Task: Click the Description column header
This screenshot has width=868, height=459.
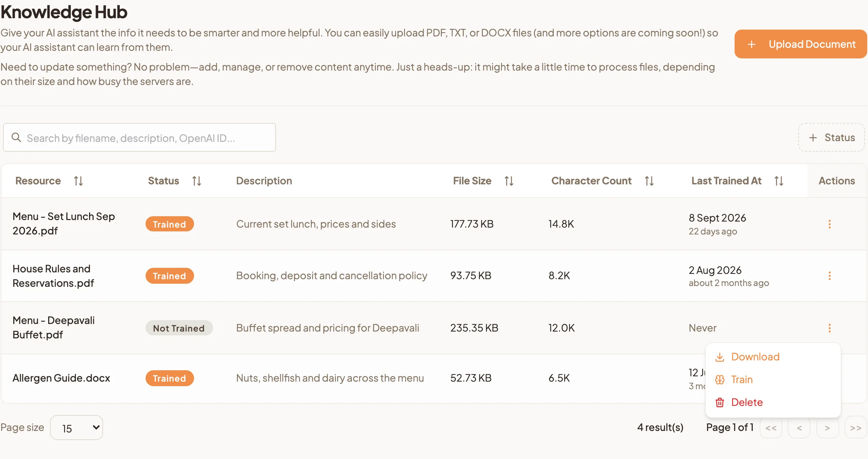Action: 264,181
